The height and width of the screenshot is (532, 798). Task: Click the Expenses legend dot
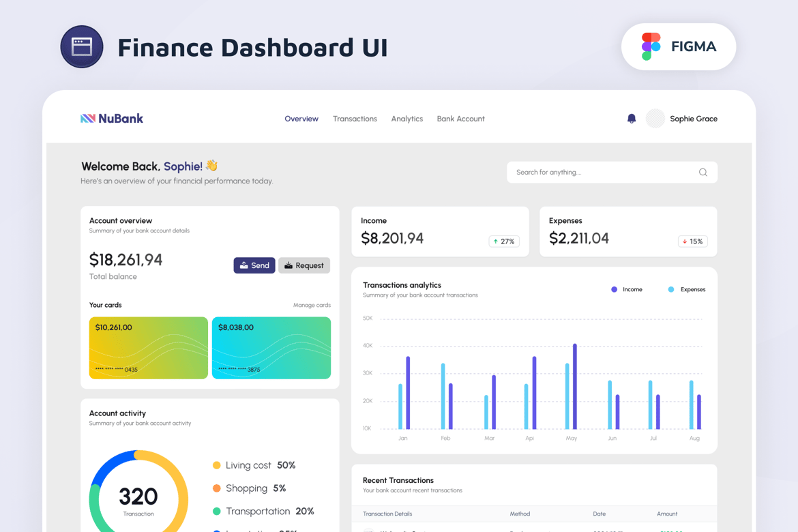[x=670, y=289]
